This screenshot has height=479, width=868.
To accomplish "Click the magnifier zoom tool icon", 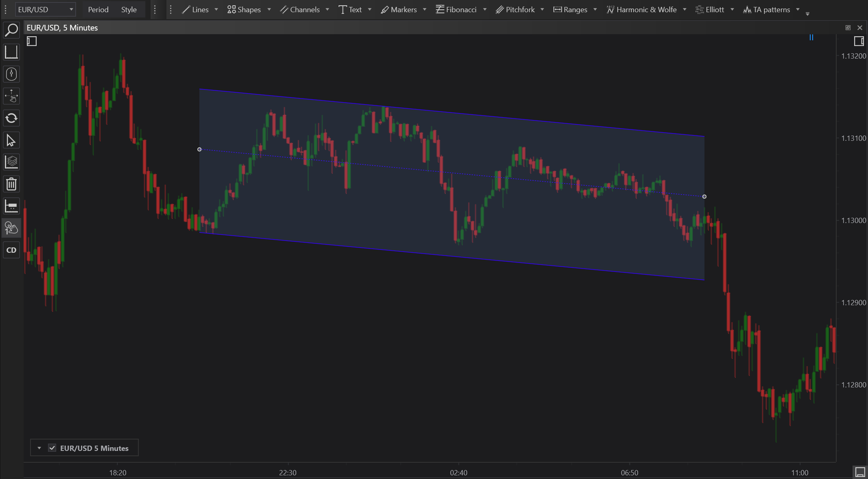I will point(11,30).
